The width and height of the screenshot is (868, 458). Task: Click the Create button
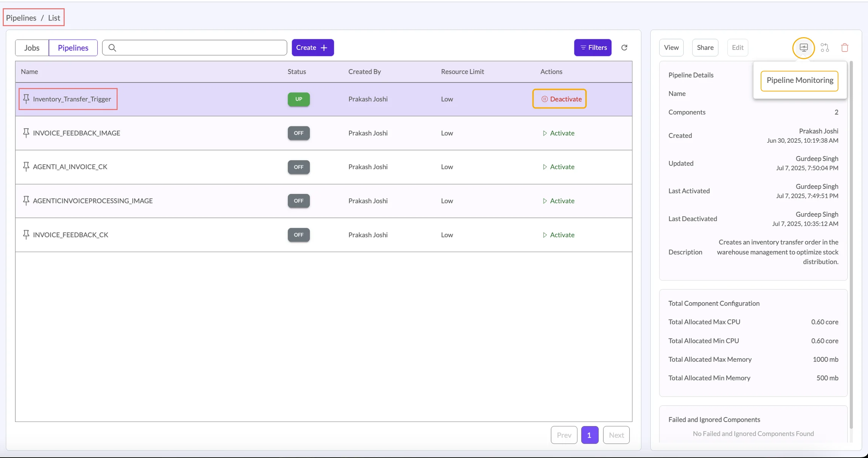(x=312, y=48)
